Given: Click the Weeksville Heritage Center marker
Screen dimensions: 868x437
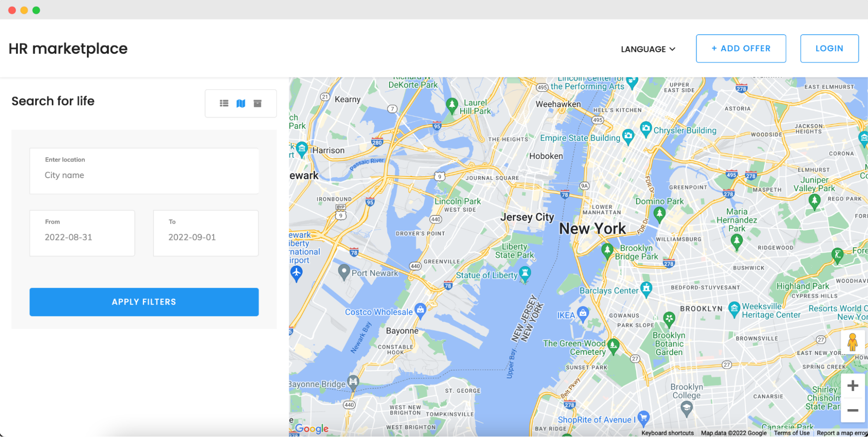Looking at the screenshot, I should (734, 309).
